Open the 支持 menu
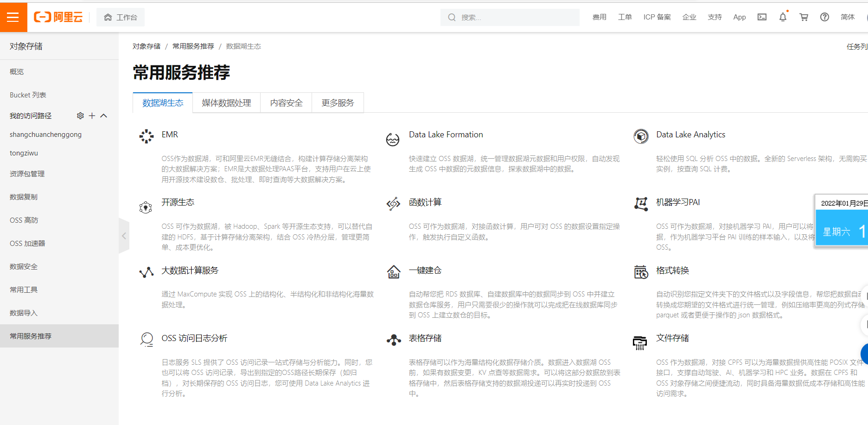The width and height of the screenshot is (868, 425). click(715, 17)
